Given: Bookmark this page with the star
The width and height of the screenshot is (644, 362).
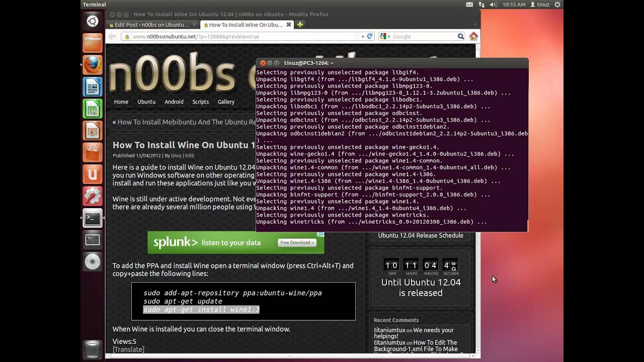Looking at the screenshot, I should [357, 36].
